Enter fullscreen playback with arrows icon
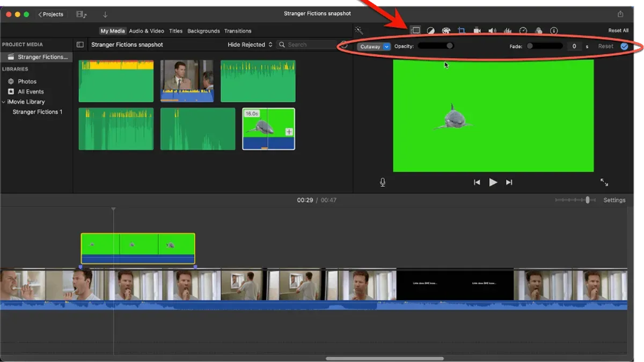The height and width of the screenshot is (362, 644). click(x=604, y=182)
